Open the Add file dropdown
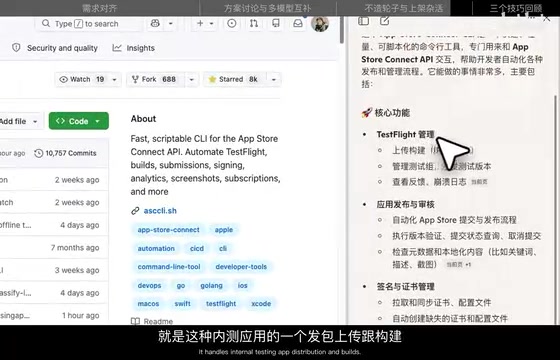The width and height of the screenshot is (560, 360). (x=20, y=121)
